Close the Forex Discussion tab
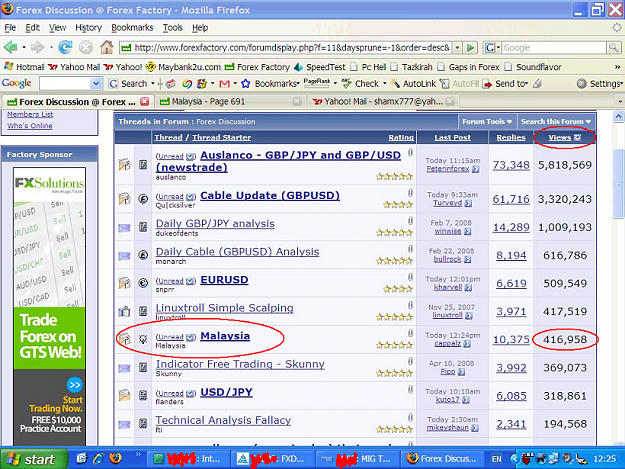Viewport: 625px width, 469px height. click(x=144, y=102)
